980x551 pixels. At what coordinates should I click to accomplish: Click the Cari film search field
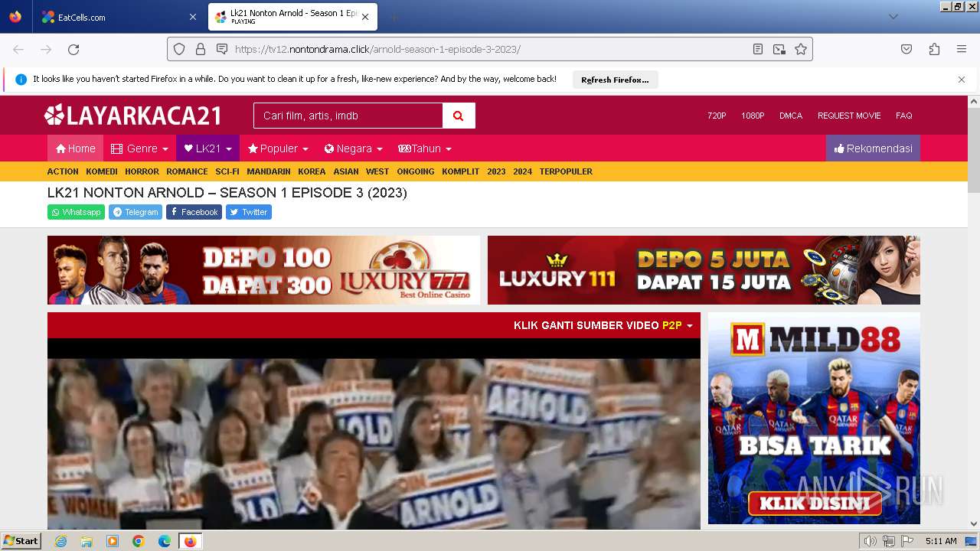point(348,116)
